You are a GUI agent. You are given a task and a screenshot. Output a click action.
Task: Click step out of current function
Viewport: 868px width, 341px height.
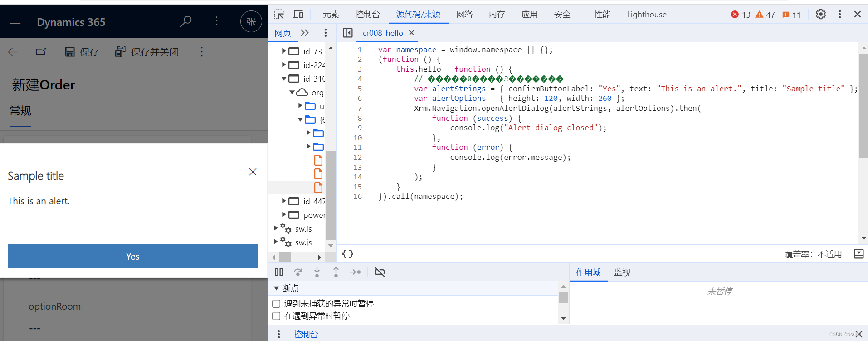click(x=336, y=272)
